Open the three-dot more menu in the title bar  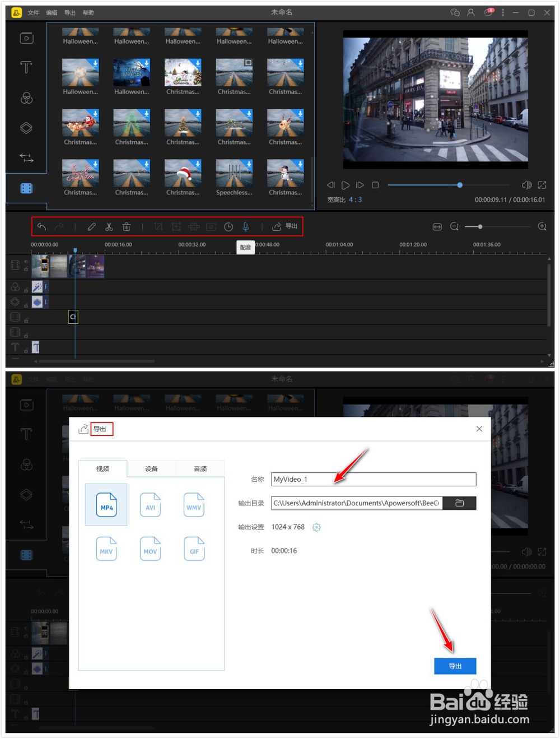click(503, 12)
